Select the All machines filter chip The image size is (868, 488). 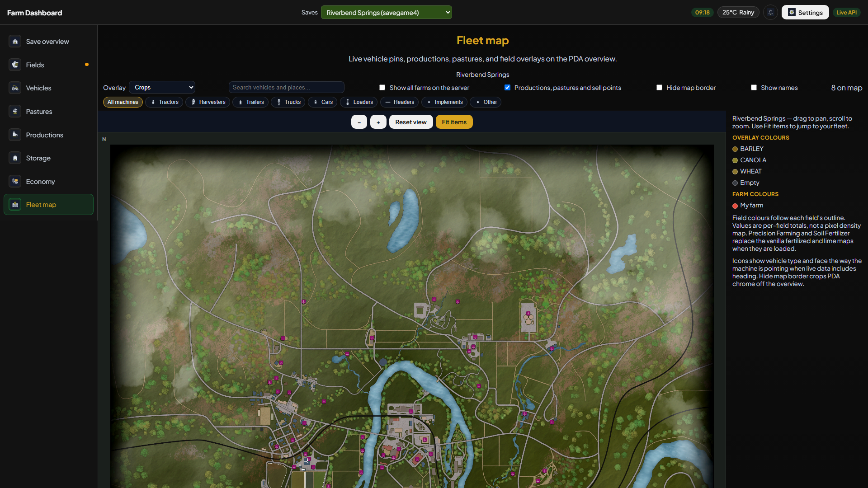[x=123, y=102]
